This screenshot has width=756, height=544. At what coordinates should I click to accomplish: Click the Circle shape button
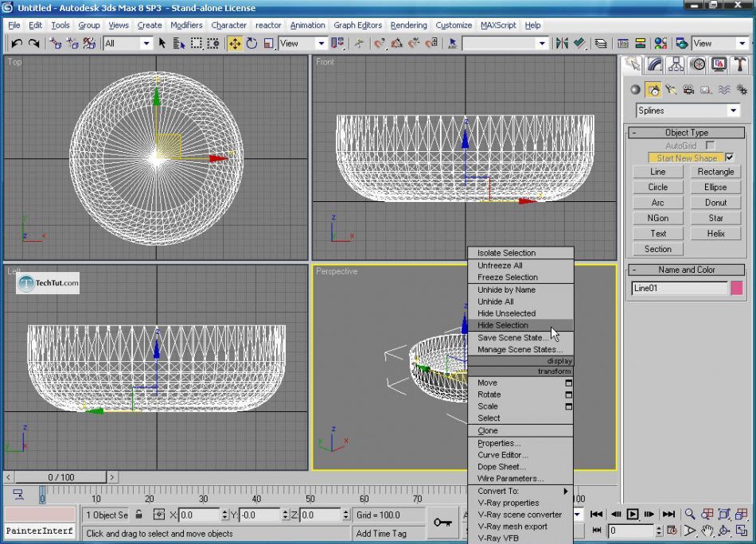[x=657, y=187]
